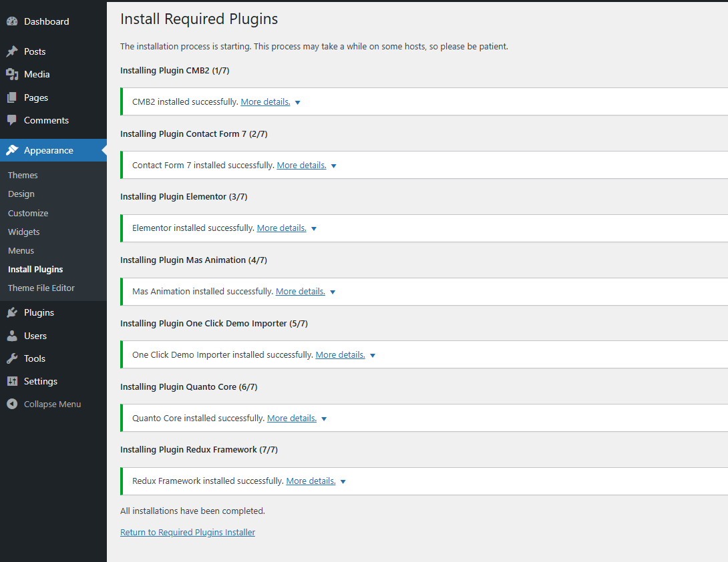
Task: Click More details for Quanto Core
Action: 292,418
